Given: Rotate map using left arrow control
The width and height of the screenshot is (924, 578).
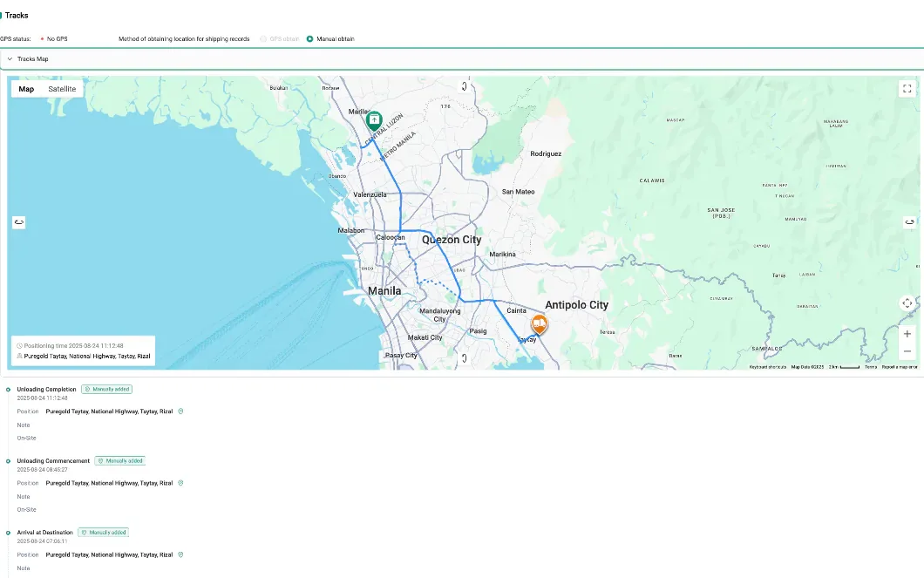Looking at the screenshot, I should coord(19,222).
